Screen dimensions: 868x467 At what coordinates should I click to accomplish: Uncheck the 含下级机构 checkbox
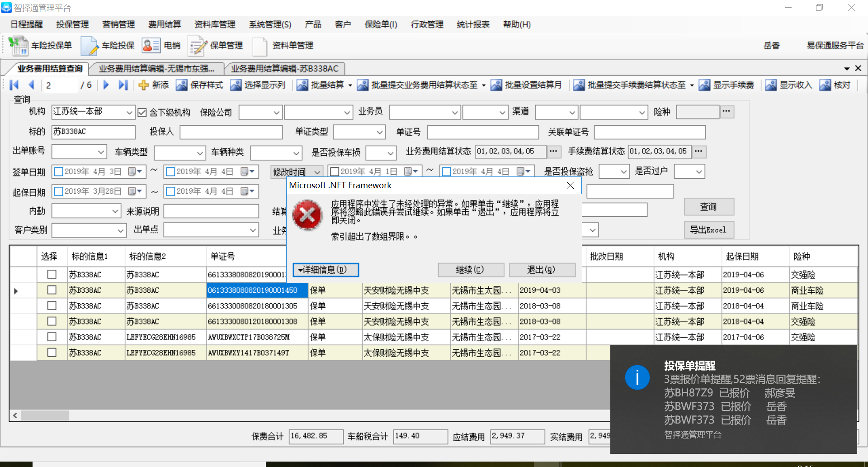(x=142, y=112)
